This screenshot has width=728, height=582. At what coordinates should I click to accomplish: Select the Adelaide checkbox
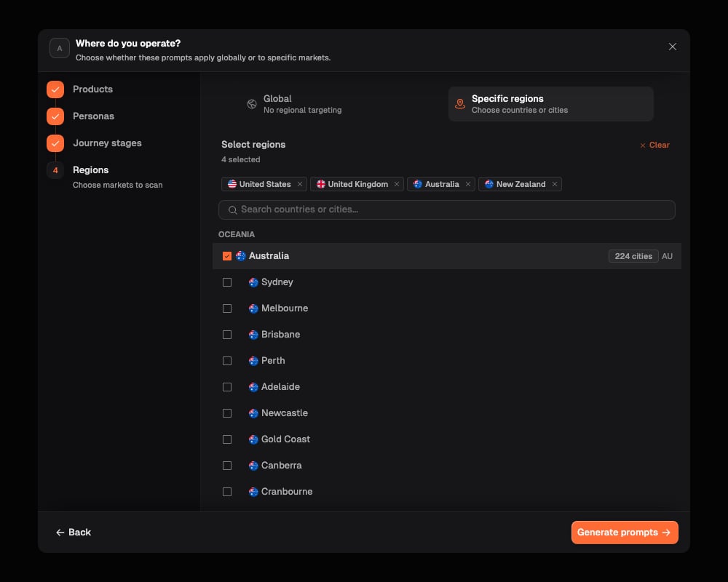click(227, 387)
